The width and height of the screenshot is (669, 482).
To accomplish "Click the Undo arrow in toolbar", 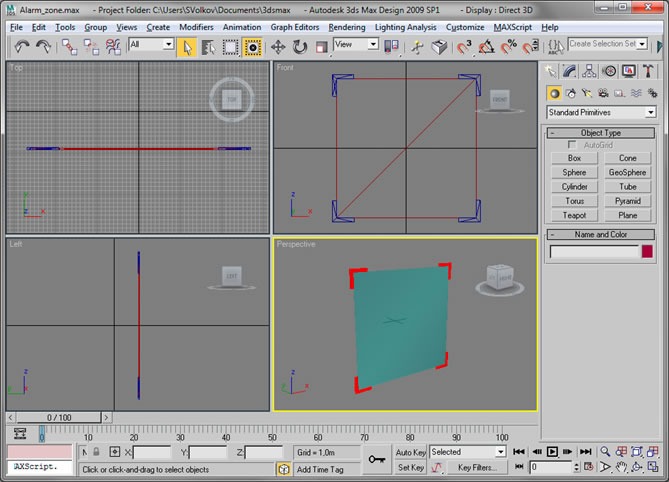I will click(22, 47).
